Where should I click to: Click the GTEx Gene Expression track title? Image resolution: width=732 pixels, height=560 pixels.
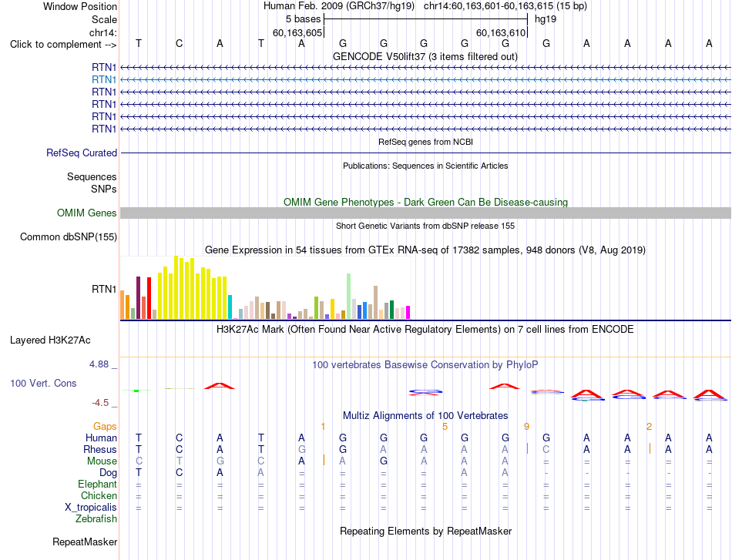[425, 250]
